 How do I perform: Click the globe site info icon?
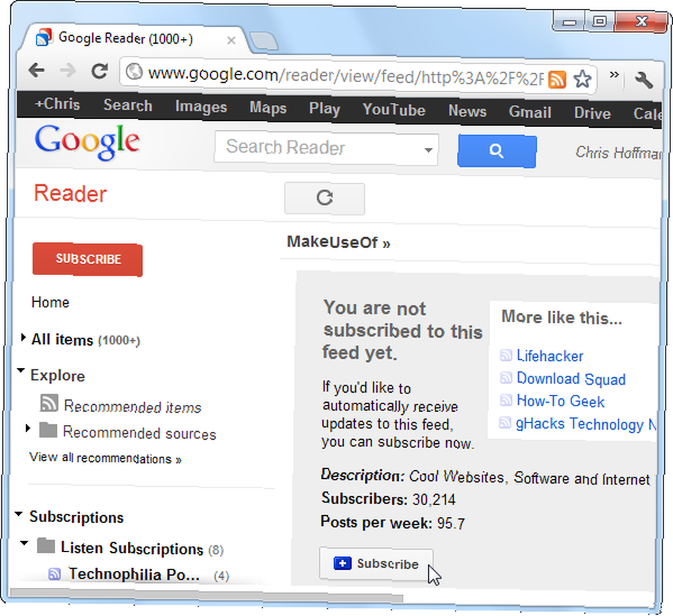click(134, 71)
